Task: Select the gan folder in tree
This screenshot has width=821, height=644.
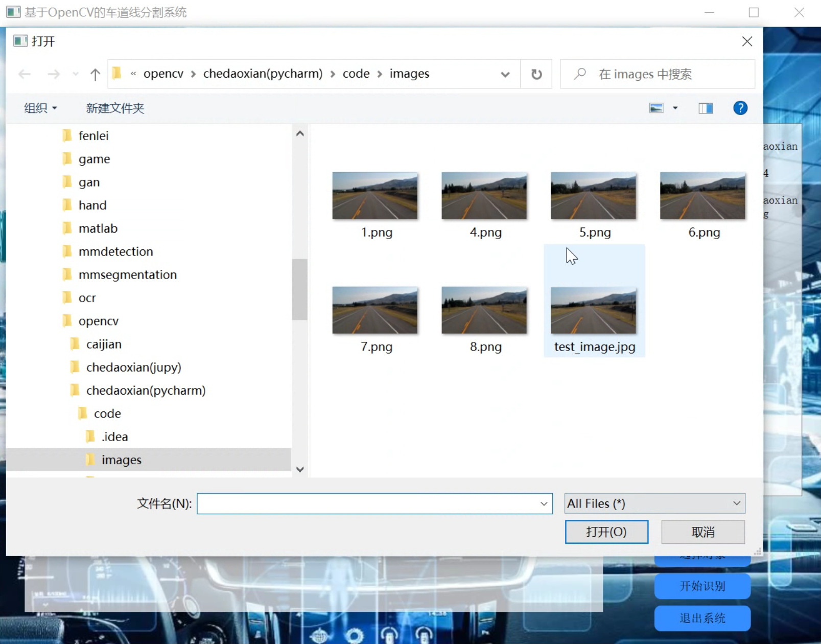Action: coord(89,182)
